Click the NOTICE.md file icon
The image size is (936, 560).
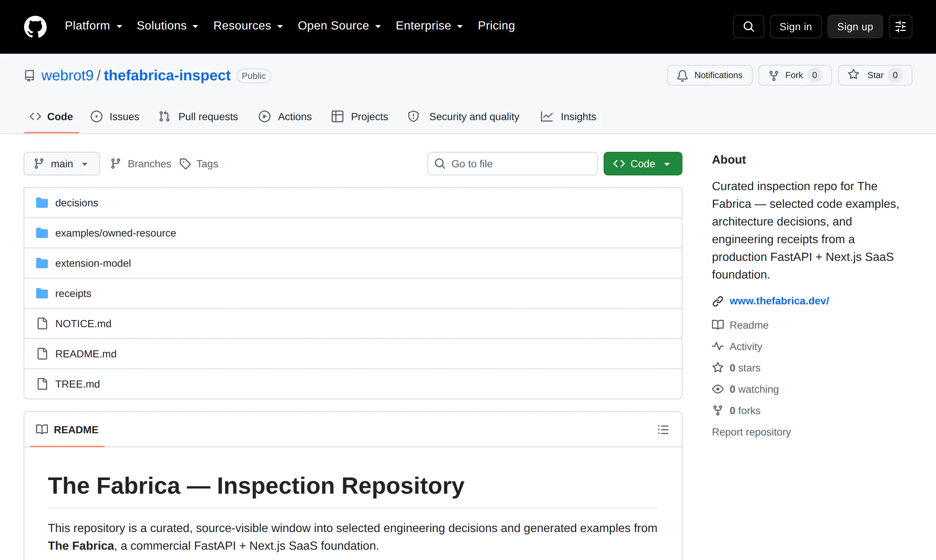tap(42, 323)
